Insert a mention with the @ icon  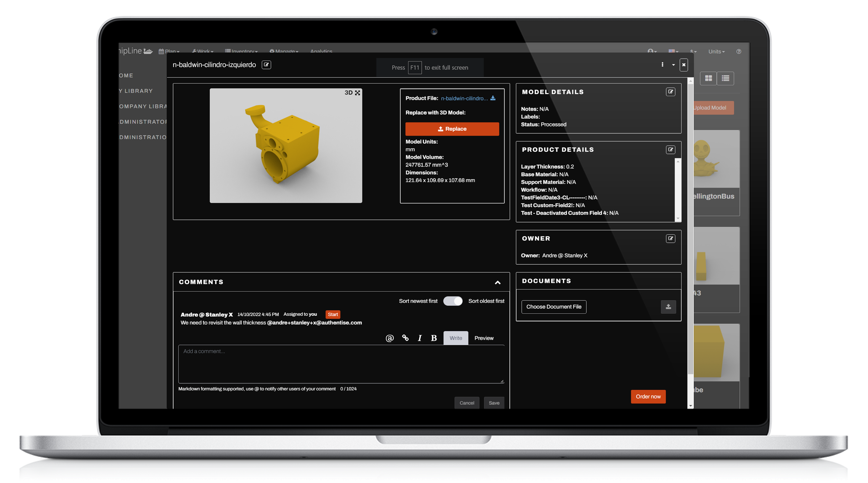(390, 338)
